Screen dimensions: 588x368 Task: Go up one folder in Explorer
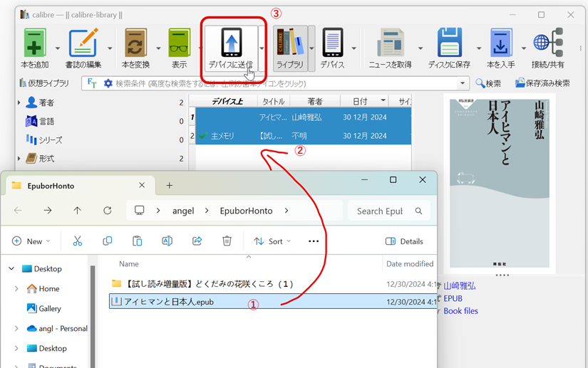[77, 211]
